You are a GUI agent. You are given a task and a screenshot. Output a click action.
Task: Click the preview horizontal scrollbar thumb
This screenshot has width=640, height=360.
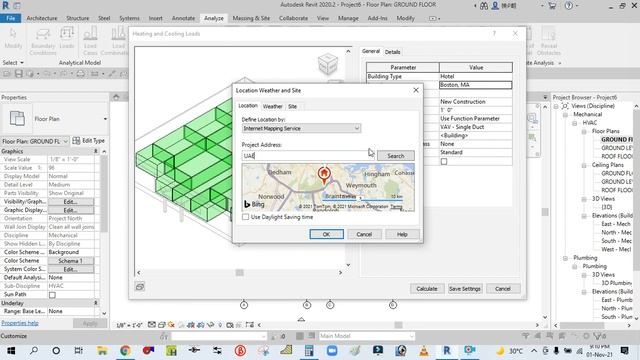[x=240, y=272]
